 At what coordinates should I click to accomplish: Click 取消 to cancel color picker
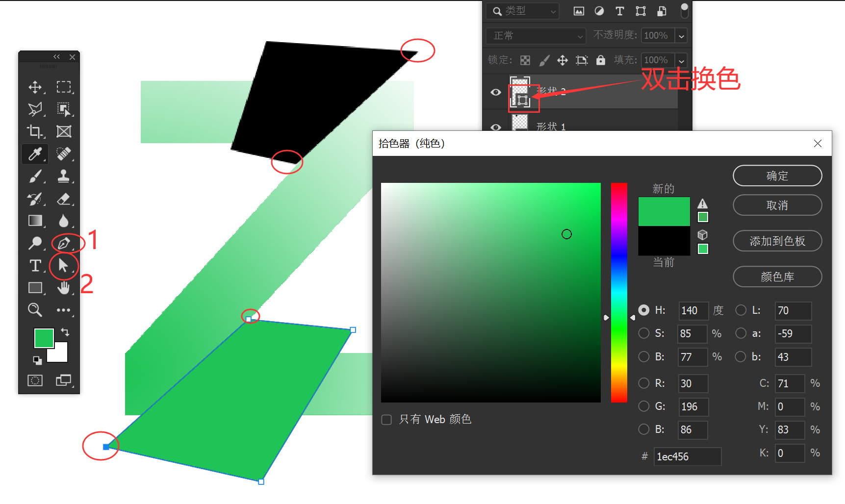[x=777, y=205]
